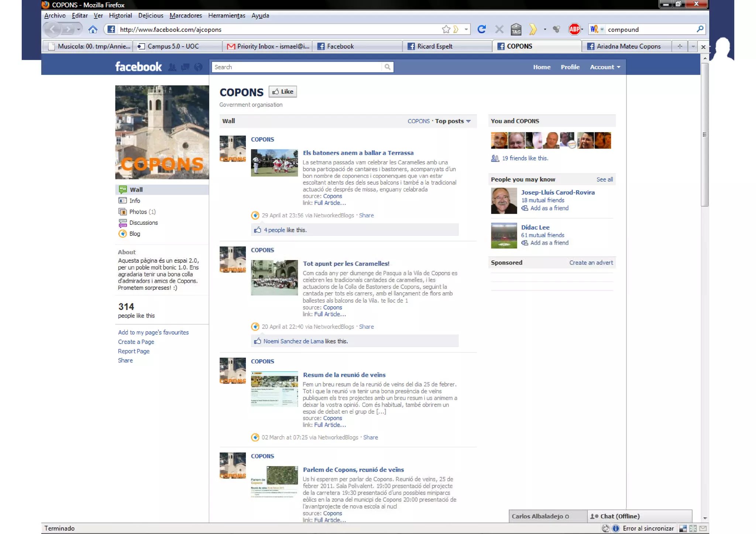Click the search magnifier in the browser search box

[700, 29]
